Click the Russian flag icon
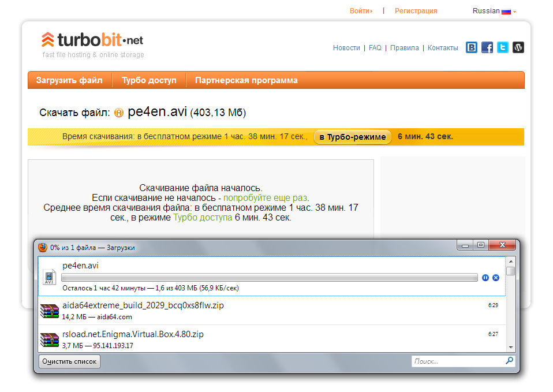Image resolution: width=553 pixels, height=392 pixels. pos(506,12)
